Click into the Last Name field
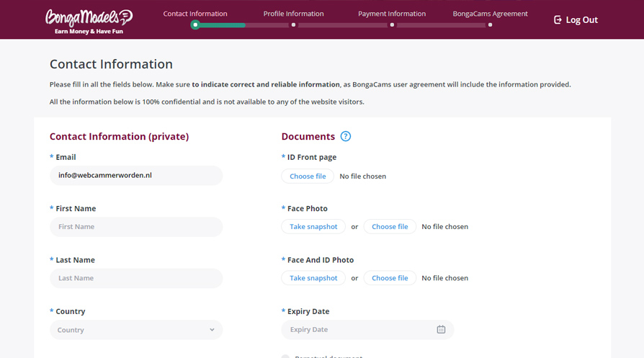The image size is (644, 358). (135, 278)
